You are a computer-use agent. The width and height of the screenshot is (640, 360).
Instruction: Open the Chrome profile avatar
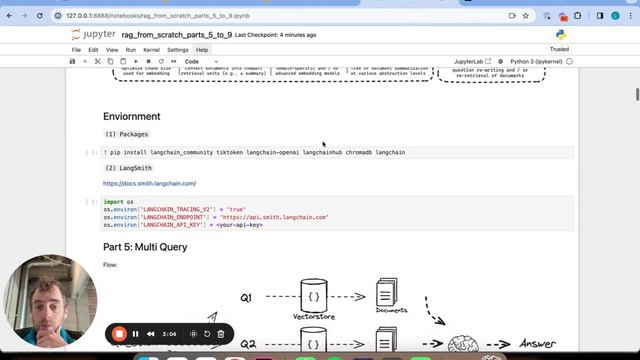pos(616,16)
